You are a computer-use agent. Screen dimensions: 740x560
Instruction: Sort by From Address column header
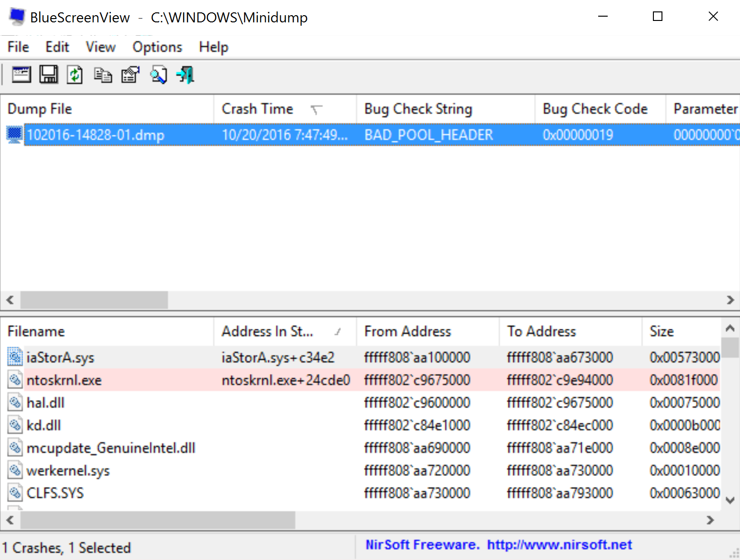tap(428, 331)
